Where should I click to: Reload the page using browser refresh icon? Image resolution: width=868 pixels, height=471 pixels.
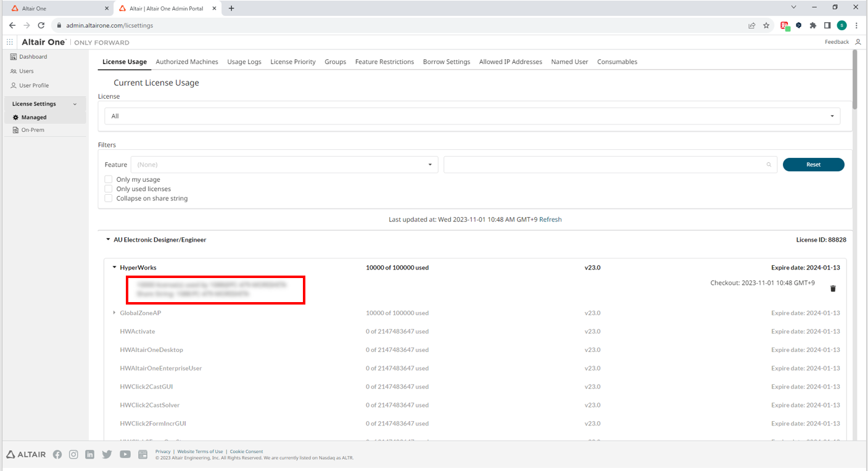point(41,25)
